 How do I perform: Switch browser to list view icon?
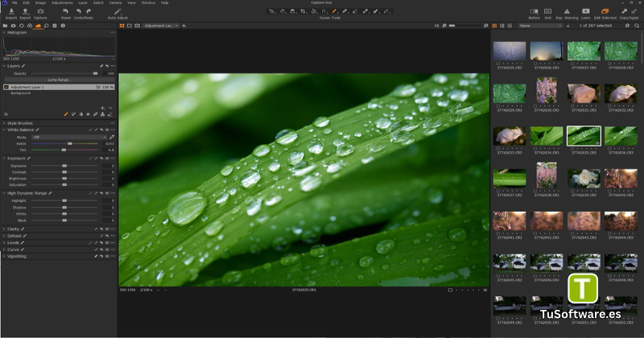(x=502, y=26)
